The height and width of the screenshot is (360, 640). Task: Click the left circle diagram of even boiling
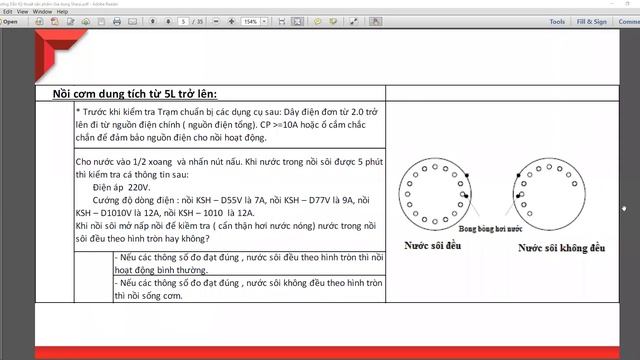pos(435,194)
